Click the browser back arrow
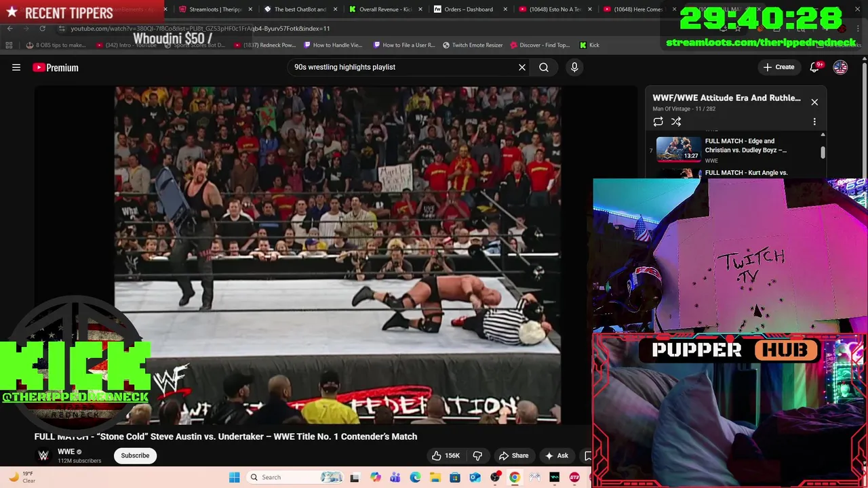The image size is (868, 488). tap(9, 28)
